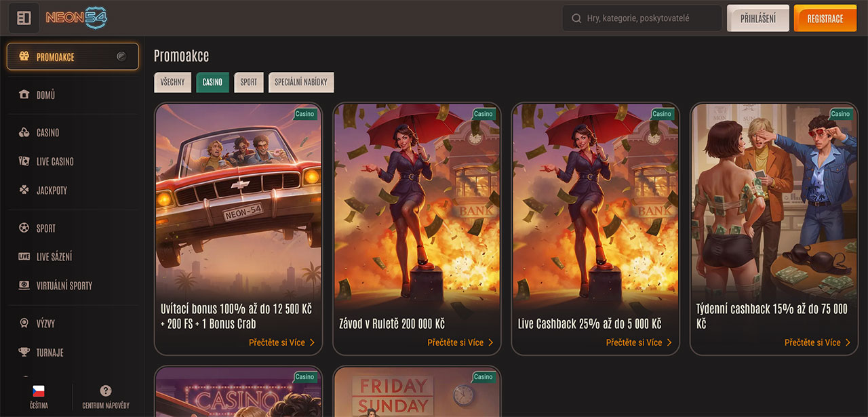
Task: Click the Uvítací bonus 100% title
Action: (x=237, y=316)
